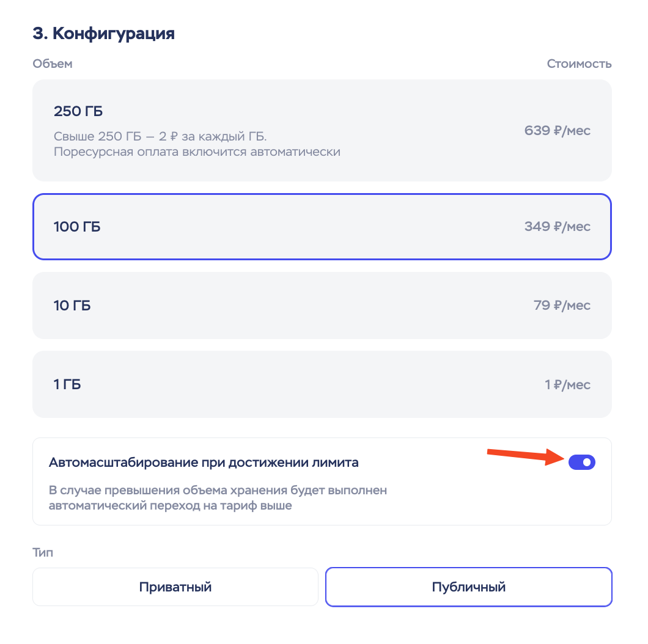Choose the Публичный type button
Image resolution: width=648 pixels, height=644 pixels.
pos(468,587)
